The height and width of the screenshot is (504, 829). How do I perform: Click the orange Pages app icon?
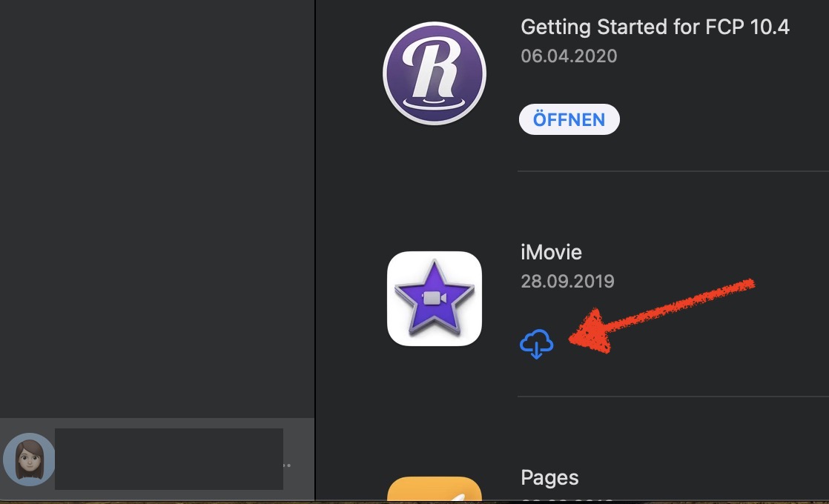point(435,489)
